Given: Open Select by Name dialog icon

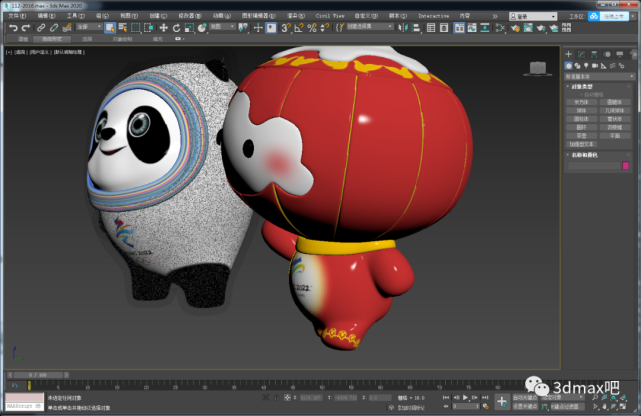Looking at the screenshot, I should point(123,28).
